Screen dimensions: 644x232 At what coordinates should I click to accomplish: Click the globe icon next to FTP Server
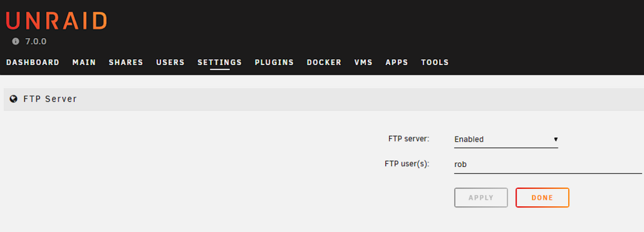coord(14,99)
